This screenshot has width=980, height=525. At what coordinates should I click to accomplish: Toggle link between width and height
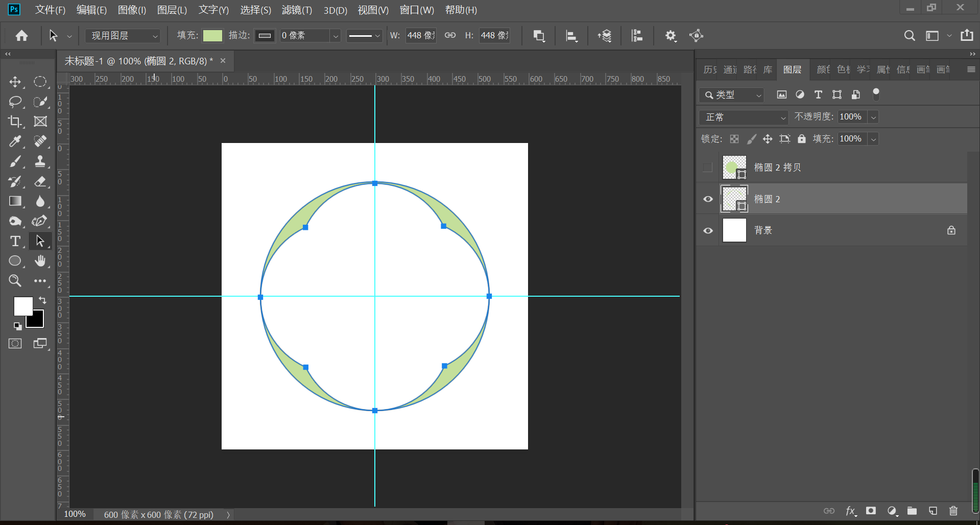coord(450,35)
